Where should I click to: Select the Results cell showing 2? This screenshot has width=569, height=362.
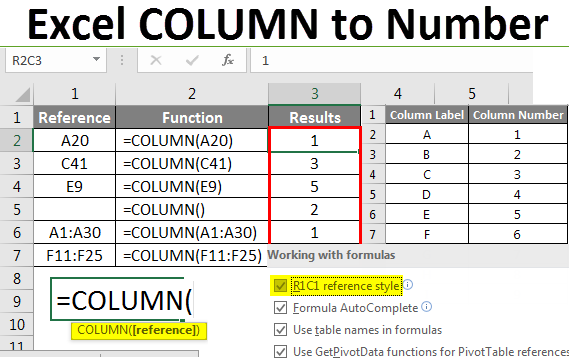(315, 210)
